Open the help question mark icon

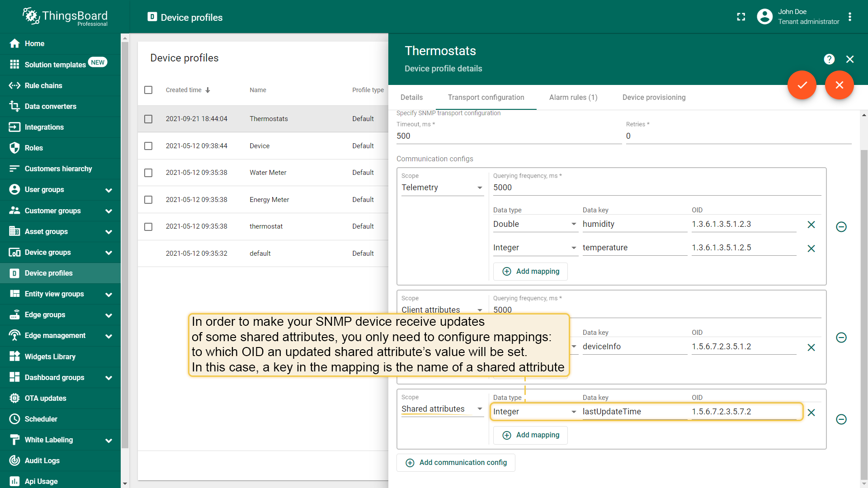pos(829,59)
